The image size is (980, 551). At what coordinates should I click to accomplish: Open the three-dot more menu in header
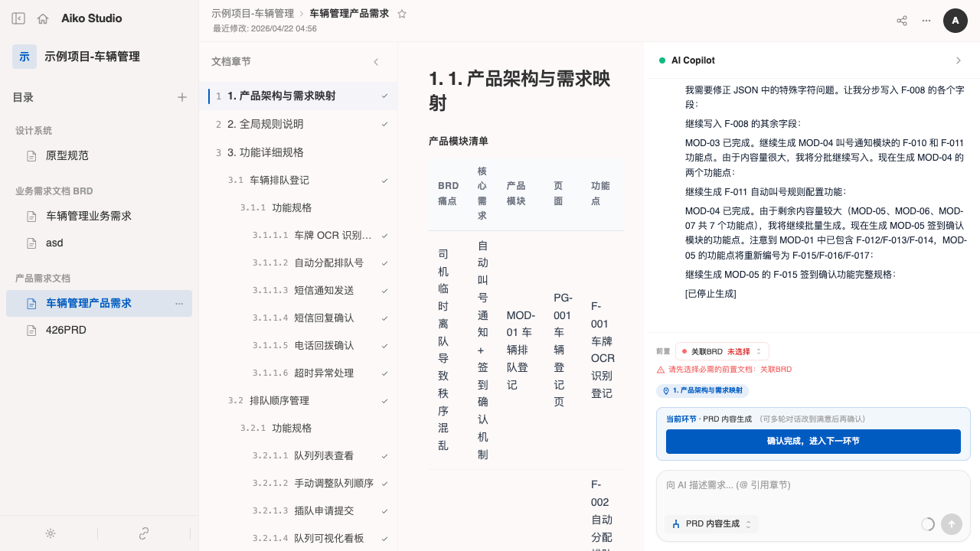[926, 21]
